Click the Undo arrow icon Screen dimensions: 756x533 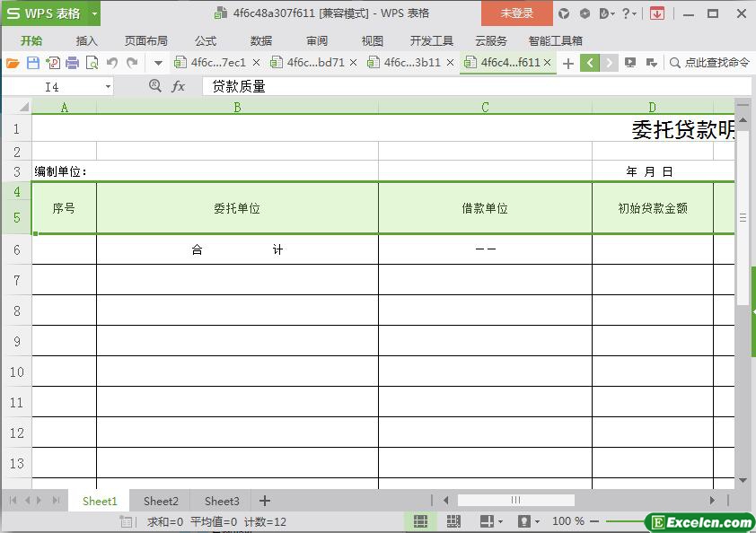(x=112, y=63)
